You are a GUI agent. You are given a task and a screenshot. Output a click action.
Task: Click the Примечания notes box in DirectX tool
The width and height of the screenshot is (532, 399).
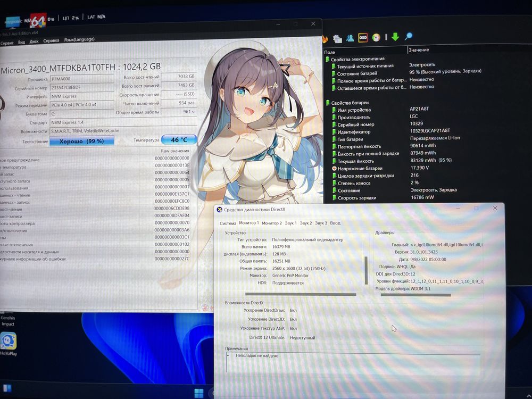[x=353, y=362]
